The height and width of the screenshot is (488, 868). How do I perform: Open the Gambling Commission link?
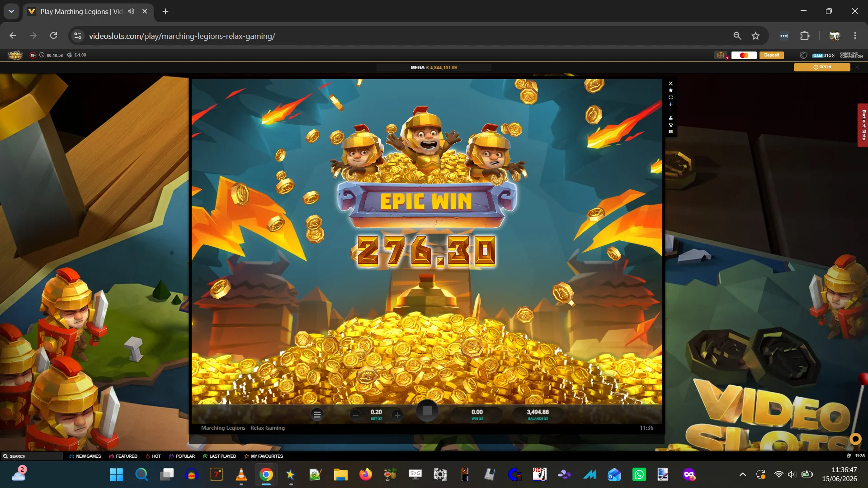tap(851, 55)
